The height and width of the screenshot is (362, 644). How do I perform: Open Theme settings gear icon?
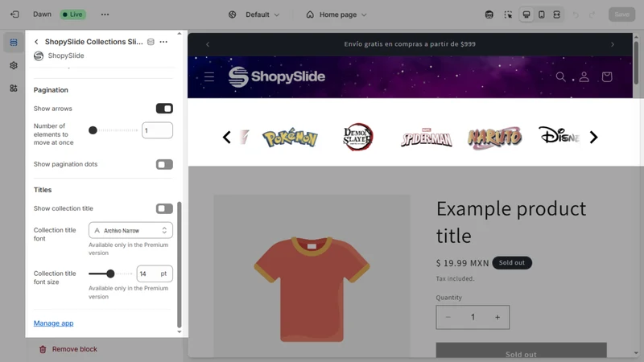[14, 65]
